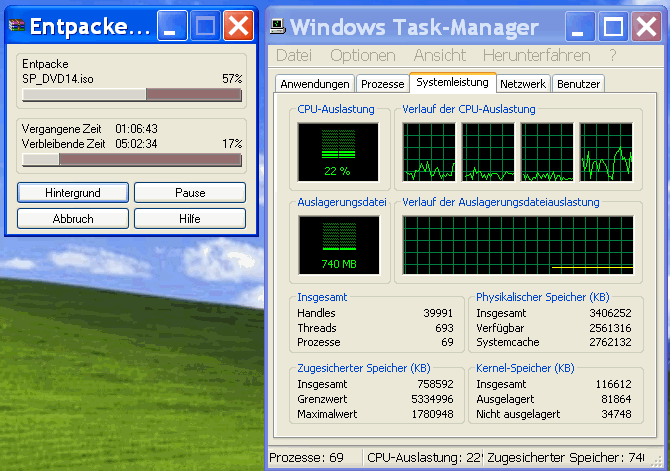Click status bar Zugesicherter Speicher entry
The width and height of the screenshot is (670, 471).
tap(566, 458)
